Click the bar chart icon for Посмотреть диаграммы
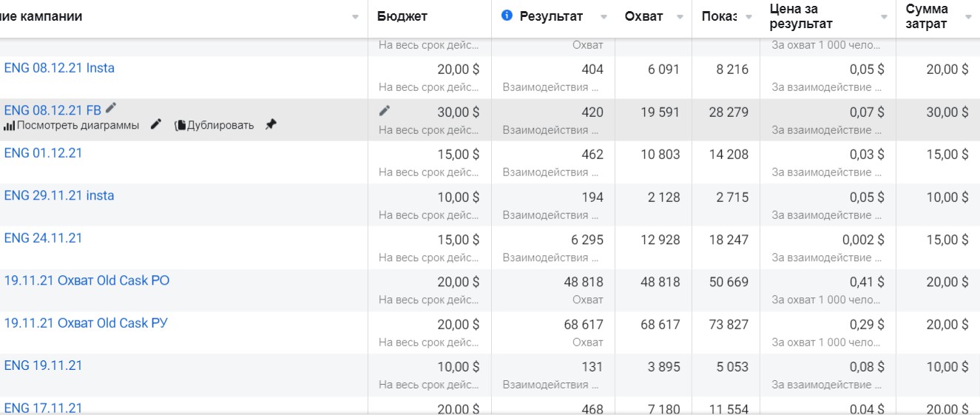This screenshot has height=415, width=980. [x=9, y=126]
